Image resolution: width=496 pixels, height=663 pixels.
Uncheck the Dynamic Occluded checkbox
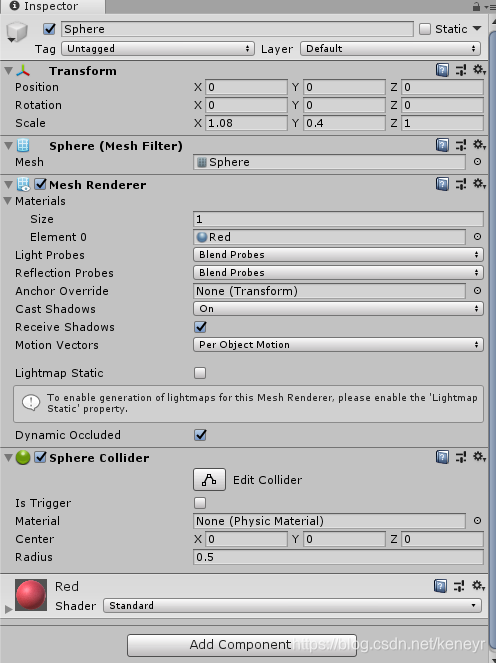coord(200,435)
